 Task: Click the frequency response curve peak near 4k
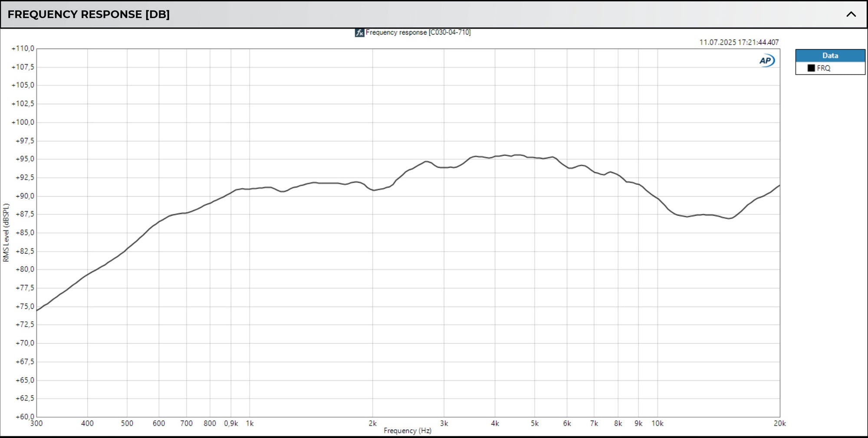[495, 155]
